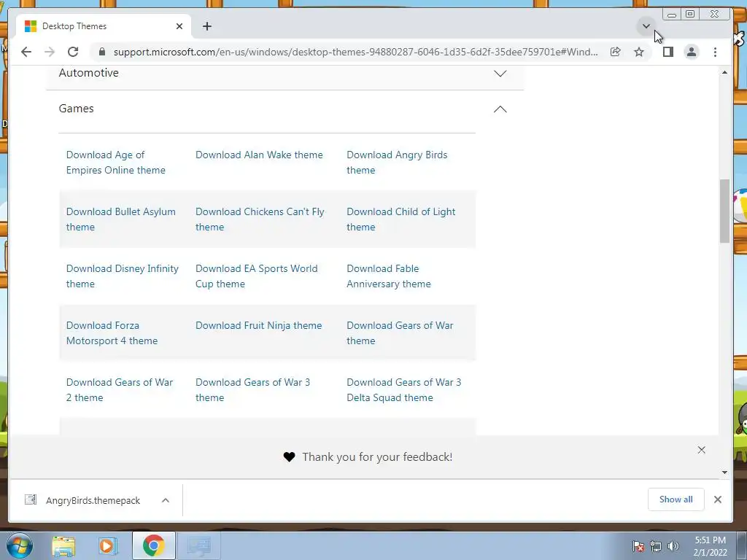Click the Games section heading

click(76, 109)
